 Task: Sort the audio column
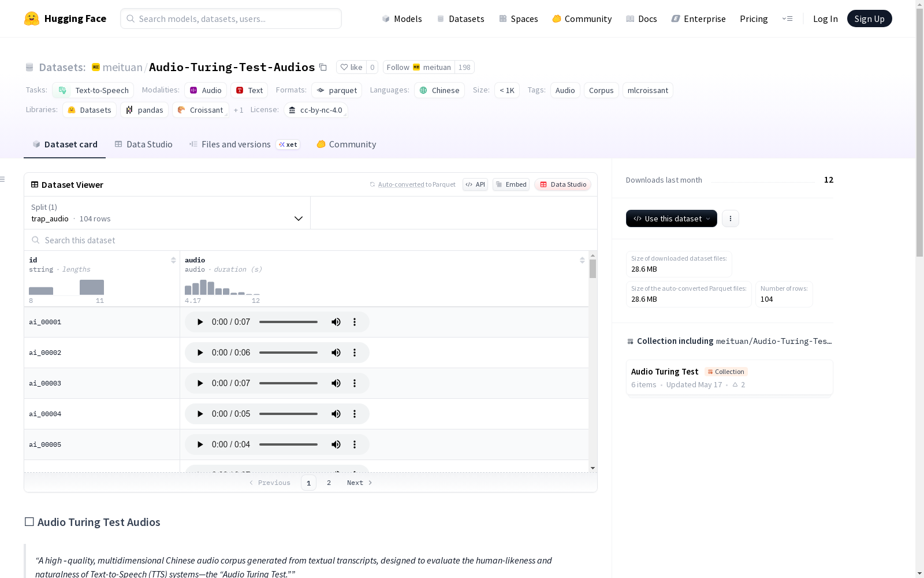tap(582, 260)
